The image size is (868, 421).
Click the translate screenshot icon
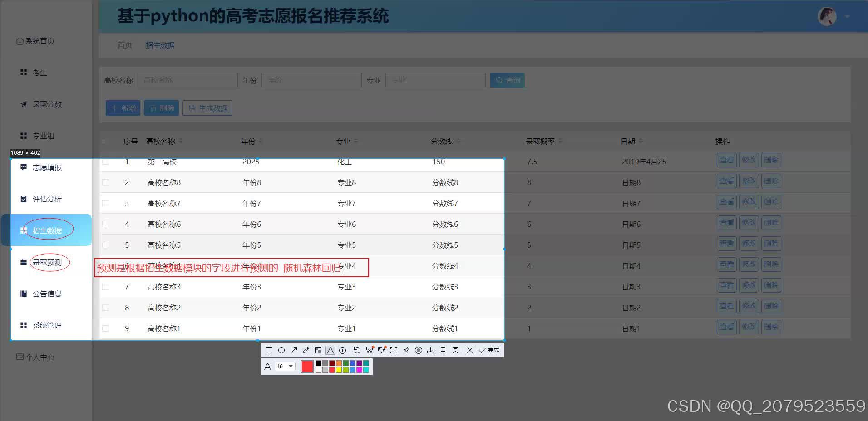[x=382, y=350]
